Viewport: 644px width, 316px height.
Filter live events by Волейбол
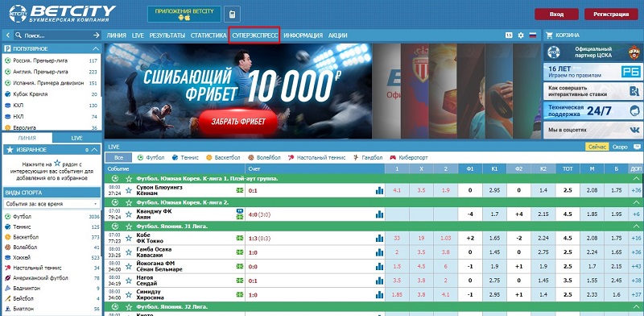click(x=265, y=157)
